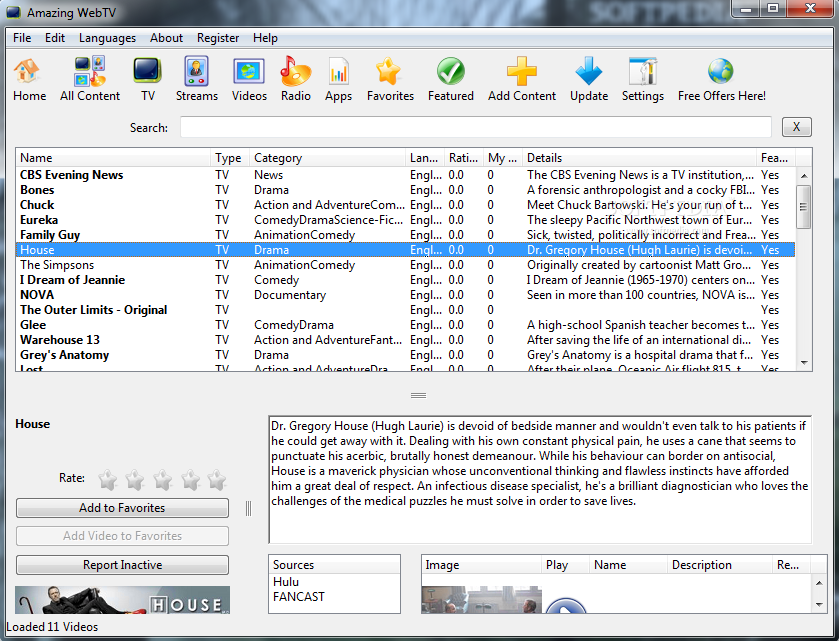The image size is (839, 641).
Task: Select the Hulu source
Action: tap(286, 582)
